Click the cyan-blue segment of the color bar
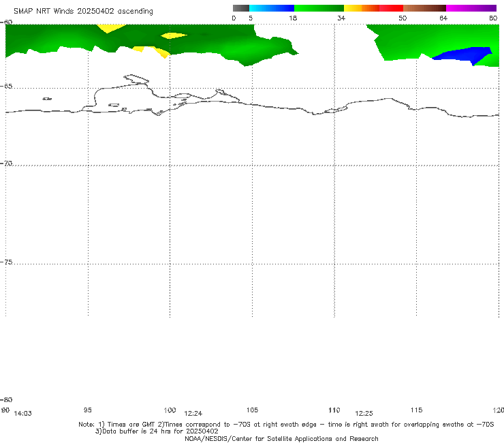The width and height of the screenshot is (504, 443). (x=272, y=8)
